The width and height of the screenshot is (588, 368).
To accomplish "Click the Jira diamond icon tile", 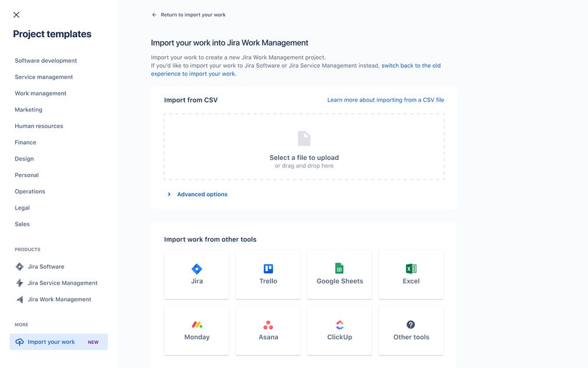I will coord(197,269).
